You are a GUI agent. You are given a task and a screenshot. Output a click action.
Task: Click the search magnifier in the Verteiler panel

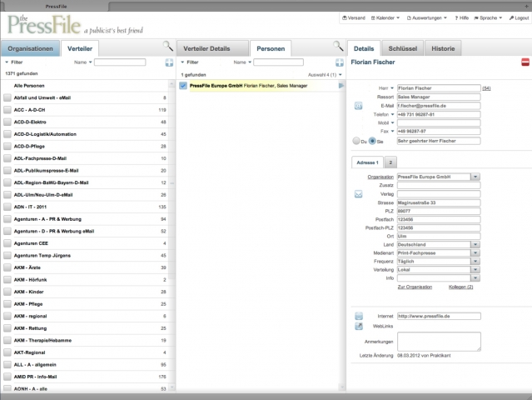tap(167, 47)
